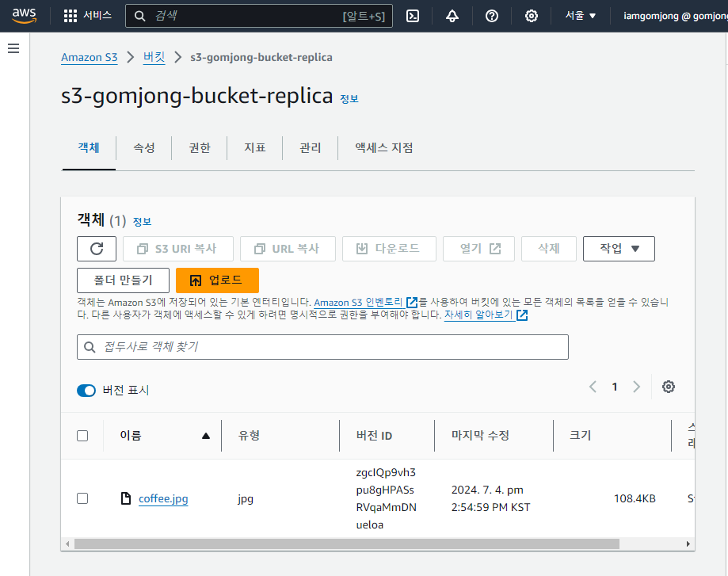
Task: Click the coffee.jpg file icon
Action: click(x=126, y=498)
